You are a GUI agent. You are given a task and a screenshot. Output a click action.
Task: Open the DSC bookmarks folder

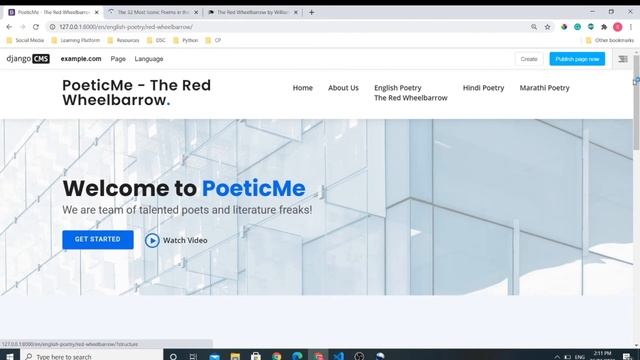point(156,40)
